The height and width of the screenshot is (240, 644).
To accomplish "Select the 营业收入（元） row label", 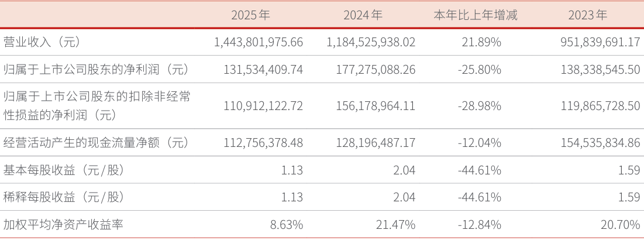I will click(42, 42).
